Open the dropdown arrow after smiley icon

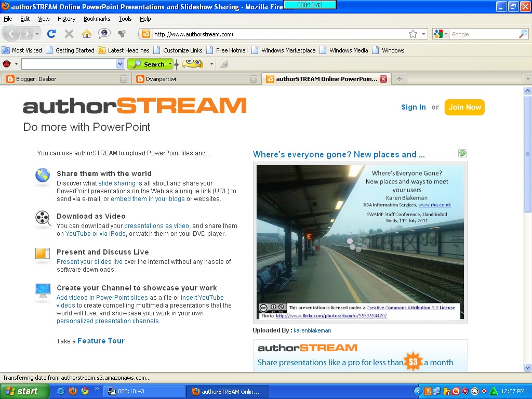click(211, 64)
